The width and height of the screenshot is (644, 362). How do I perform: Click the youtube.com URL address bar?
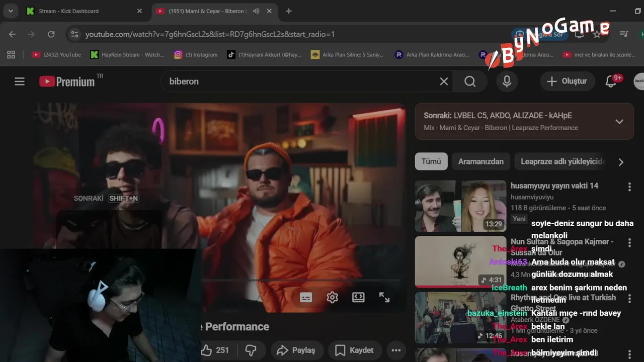[x=210, y=34]
